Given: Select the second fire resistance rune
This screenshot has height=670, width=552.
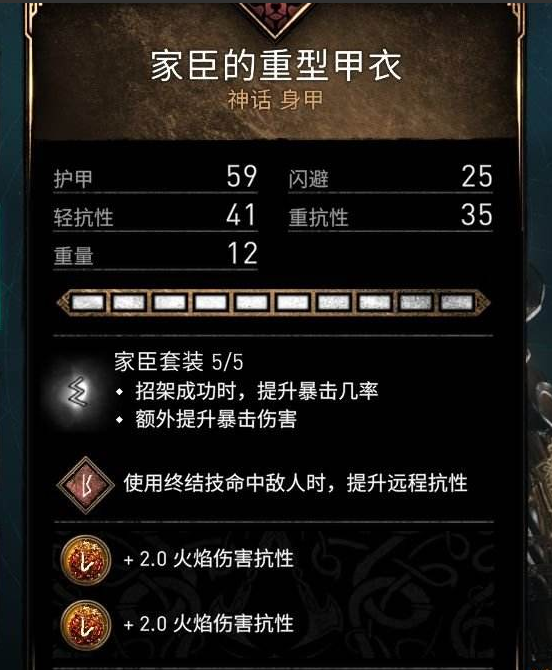Looking at the screenshot, I should tap(85, 625).
